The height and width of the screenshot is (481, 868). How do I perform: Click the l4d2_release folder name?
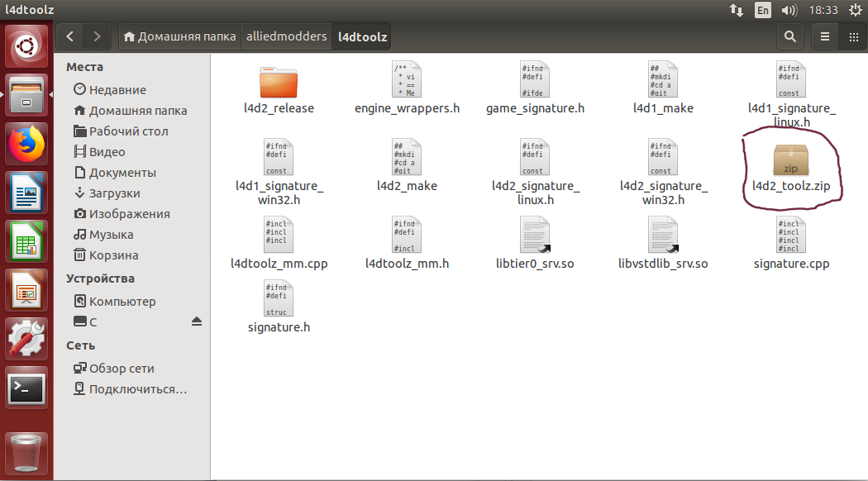pyautogui.click(x=279, y=108)
